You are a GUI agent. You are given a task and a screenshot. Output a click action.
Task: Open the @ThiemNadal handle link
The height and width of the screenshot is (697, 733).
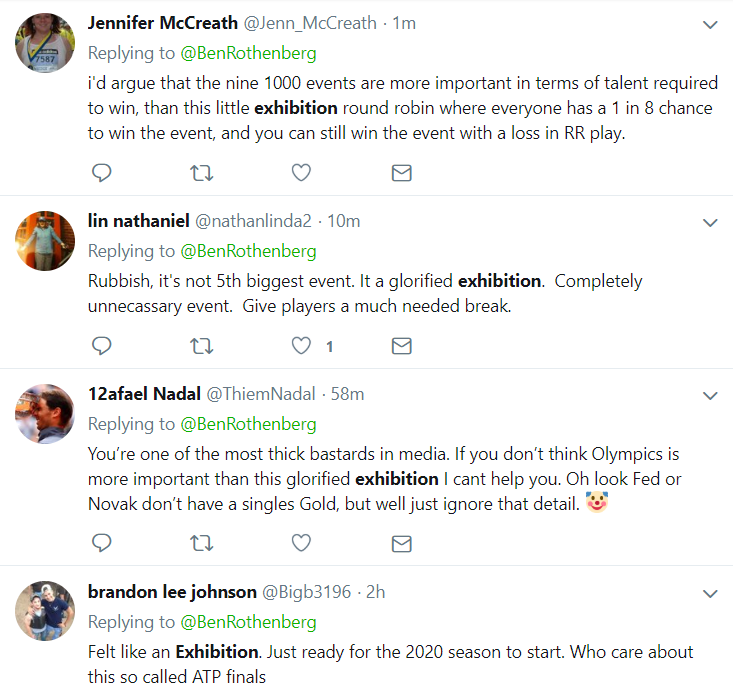[261, 394]
